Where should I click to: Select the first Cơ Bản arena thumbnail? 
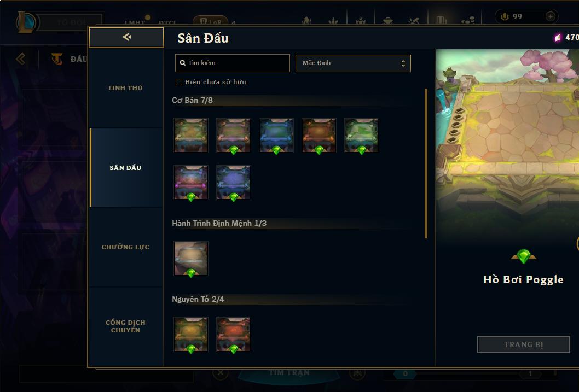coord(191,136)
